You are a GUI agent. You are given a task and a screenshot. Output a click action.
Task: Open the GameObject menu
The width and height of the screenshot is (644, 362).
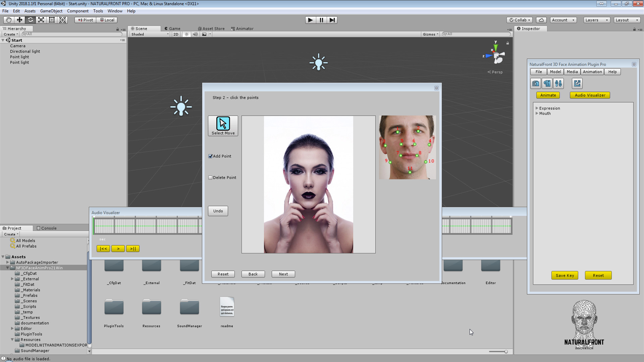[51, 11]
